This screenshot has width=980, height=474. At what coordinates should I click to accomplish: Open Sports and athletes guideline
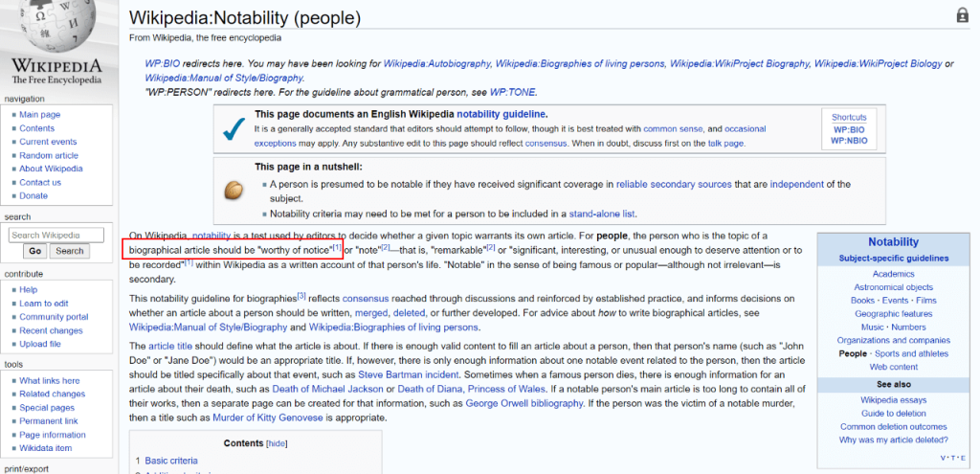pos(911,353)
